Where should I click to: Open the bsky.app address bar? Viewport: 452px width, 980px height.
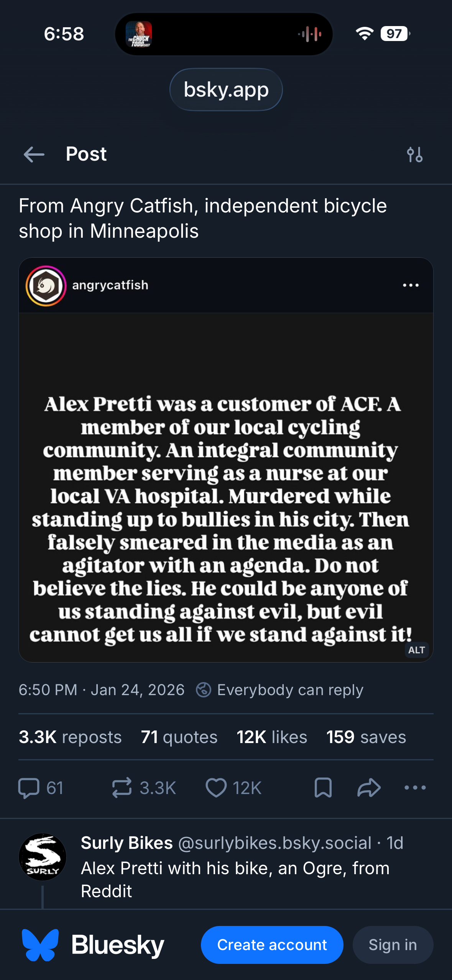(x=226, y=90)
